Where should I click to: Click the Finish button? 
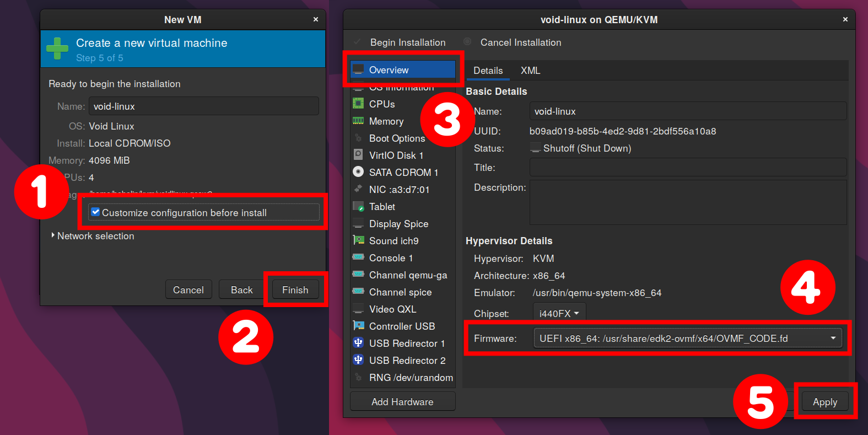click(295, 289)
